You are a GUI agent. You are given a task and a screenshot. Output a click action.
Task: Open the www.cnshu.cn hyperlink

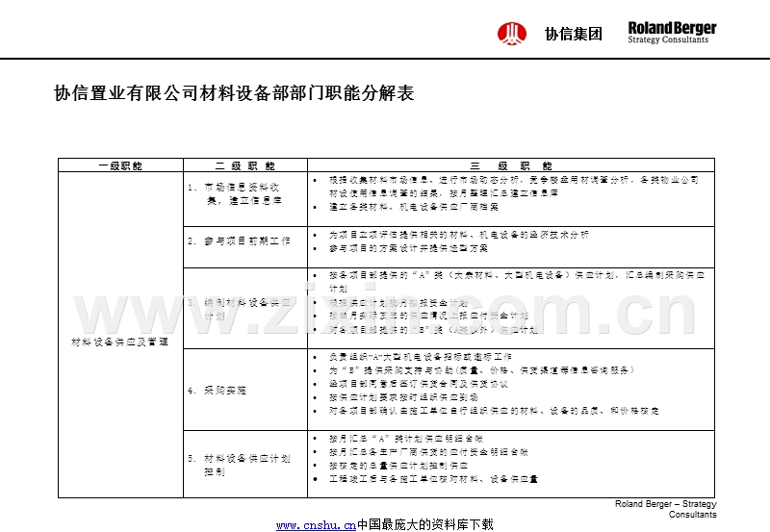(x=316, y=525)
